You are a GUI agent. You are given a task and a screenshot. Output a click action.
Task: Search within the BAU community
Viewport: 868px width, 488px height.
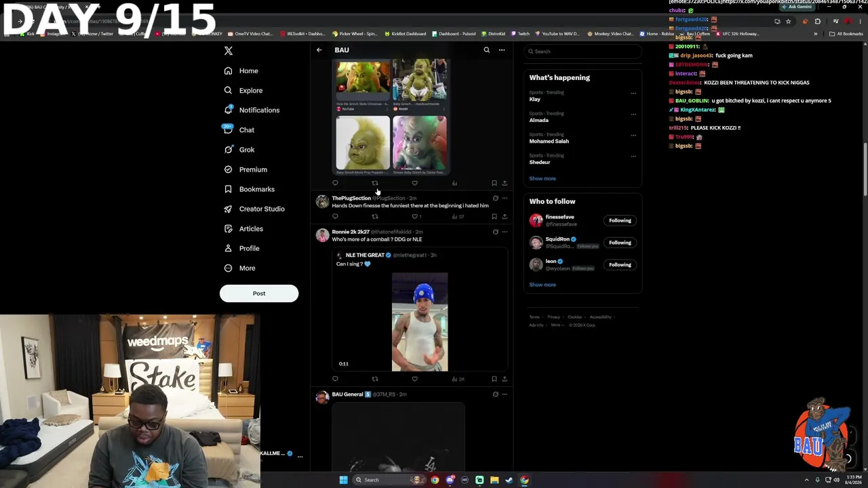click(x=486, y=50)
